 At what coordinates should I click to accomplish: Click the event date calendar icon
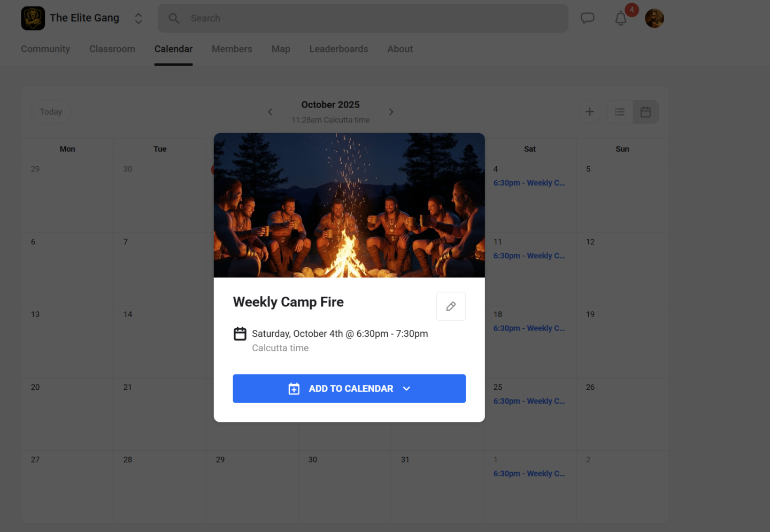240,334
